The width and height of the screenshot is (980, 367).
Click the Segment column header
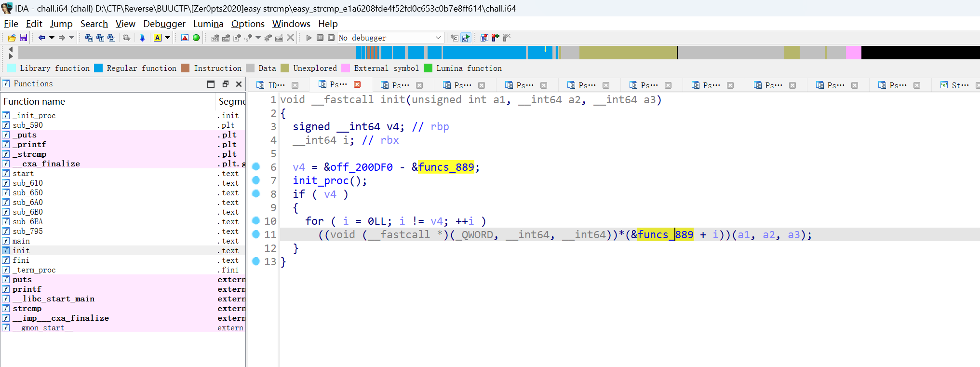click(x=231, y=101)
